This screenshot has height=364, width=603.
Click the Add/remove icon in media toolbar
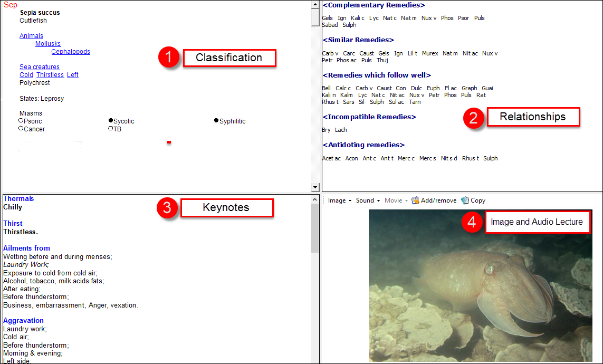[x=415, y=200]
